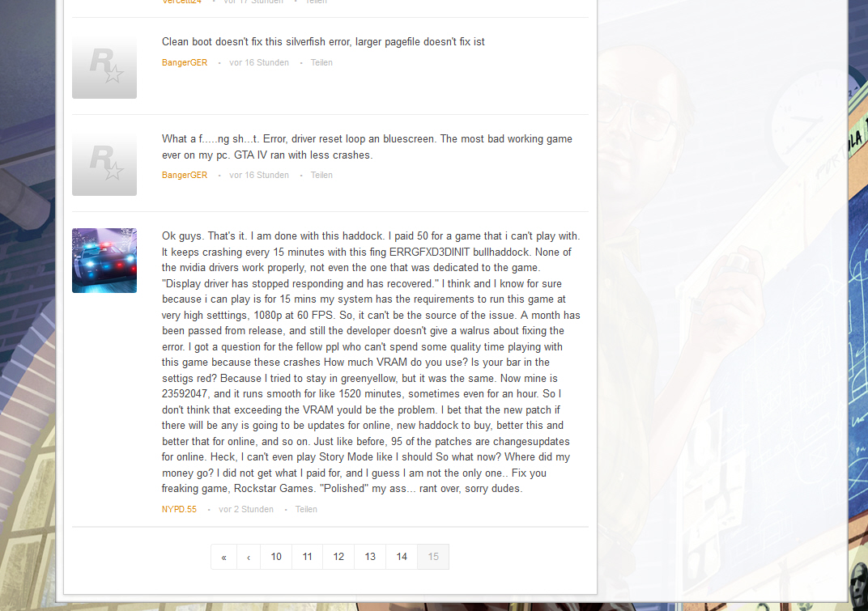
Task: Share the NYPD.55 comment via Teilen
Action: pyautogui.click(x=306, y=509)
